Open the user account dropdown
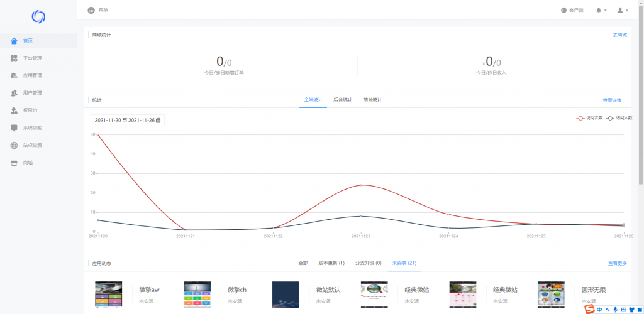 (x=623, y=10)
